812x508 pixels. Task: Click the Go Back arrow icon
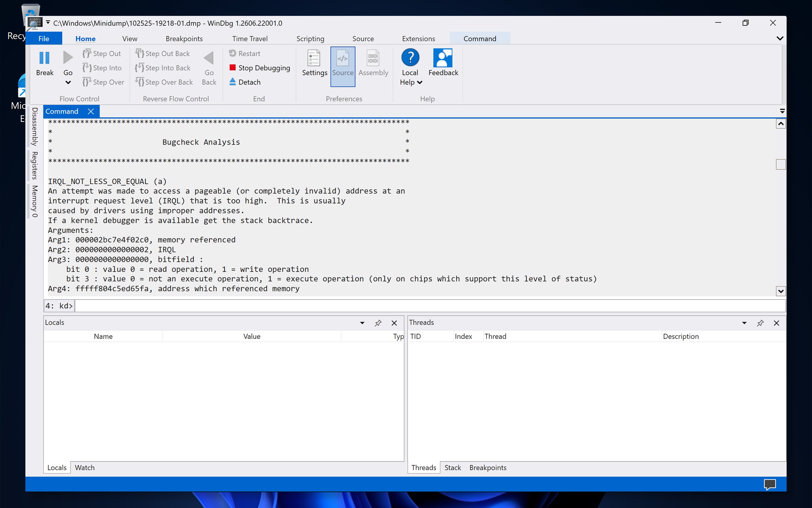pos(209,58)
